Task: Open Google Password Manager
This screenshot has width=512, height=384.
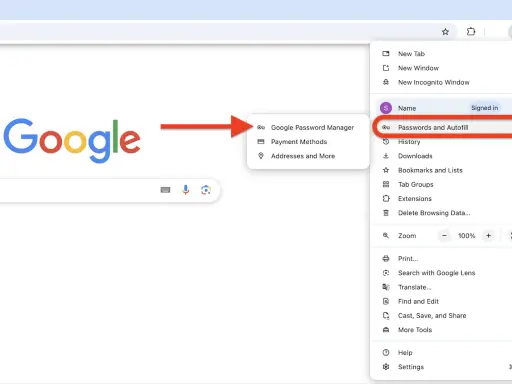Action: tap(308, 127)
